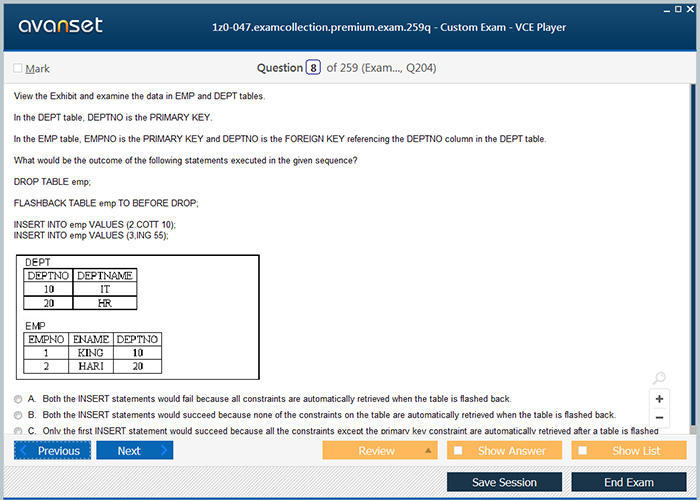Click the ENAME column header in exhibit
Viewport: 700px width, 500px height.
[x=91, y=339]
